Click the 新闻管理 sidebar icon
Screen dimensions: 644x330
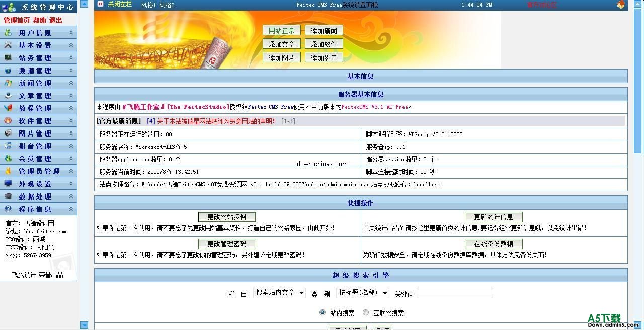coord(8,83)
